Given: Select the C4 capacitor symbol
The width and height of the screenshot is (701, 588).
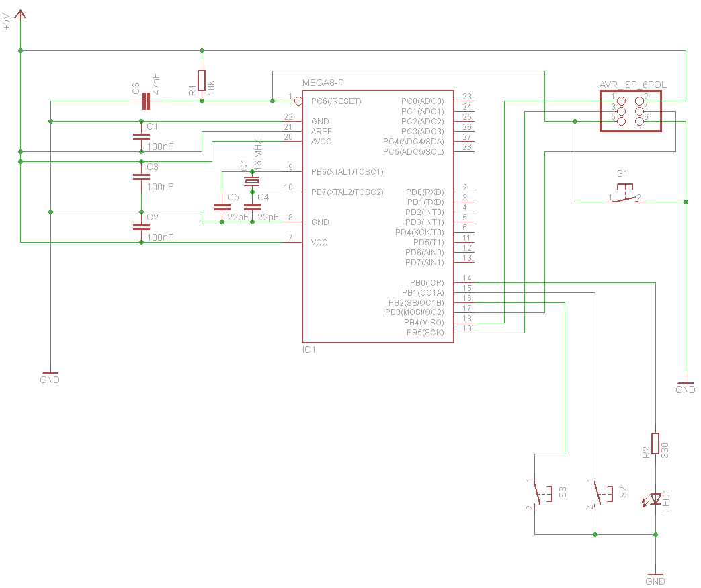Looking at the screenshot, I should (x=252, y=208).
